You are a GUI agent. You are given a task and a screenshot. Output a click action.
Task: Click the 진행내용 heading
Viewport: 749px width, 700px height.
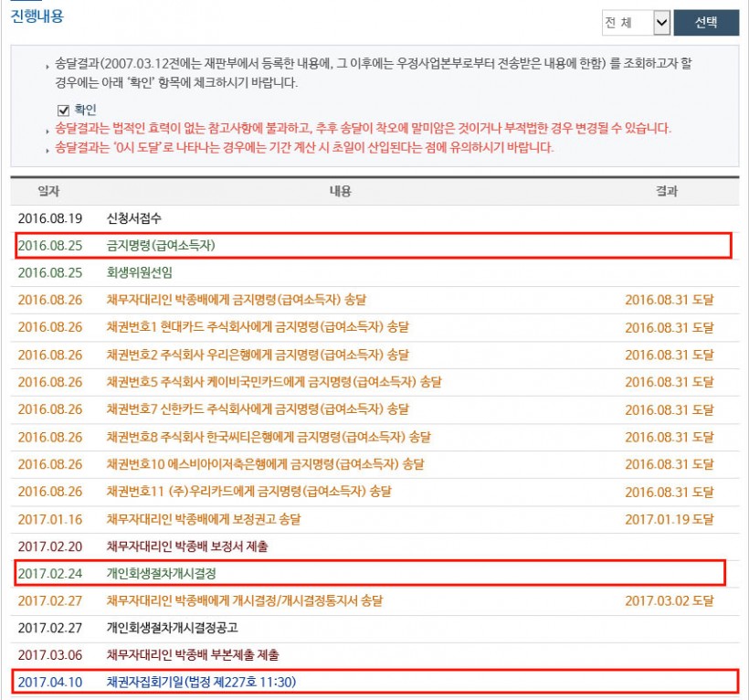[x=37, y=16]
